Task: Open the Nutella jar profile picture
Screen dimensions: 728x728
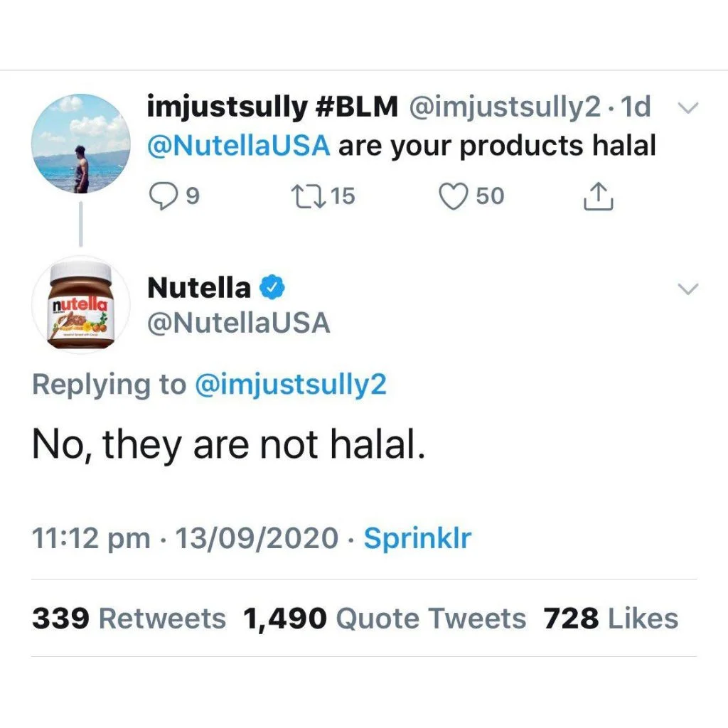Action: tap(82, 304)
